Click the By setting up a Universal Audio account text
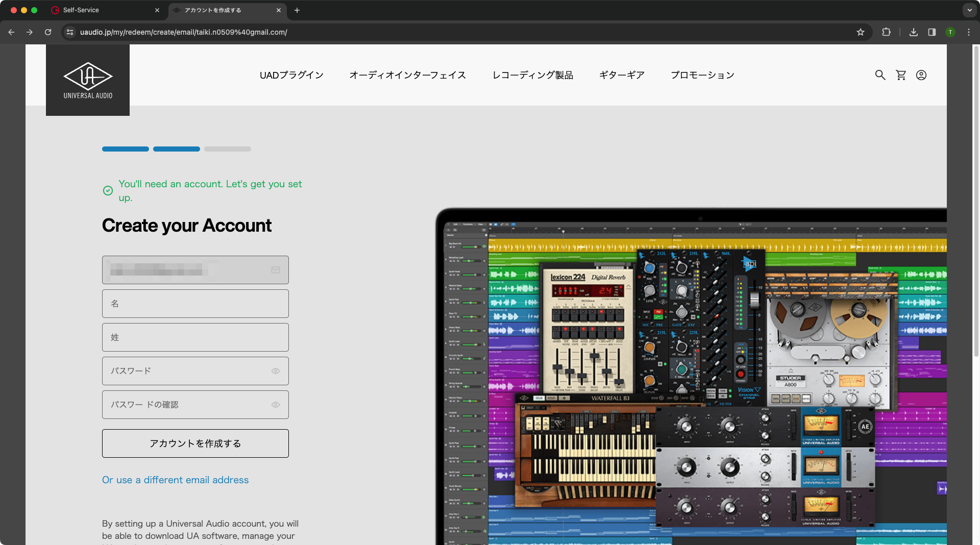Image resolution: width=980 pixels, height=545 pixels. 201,531
